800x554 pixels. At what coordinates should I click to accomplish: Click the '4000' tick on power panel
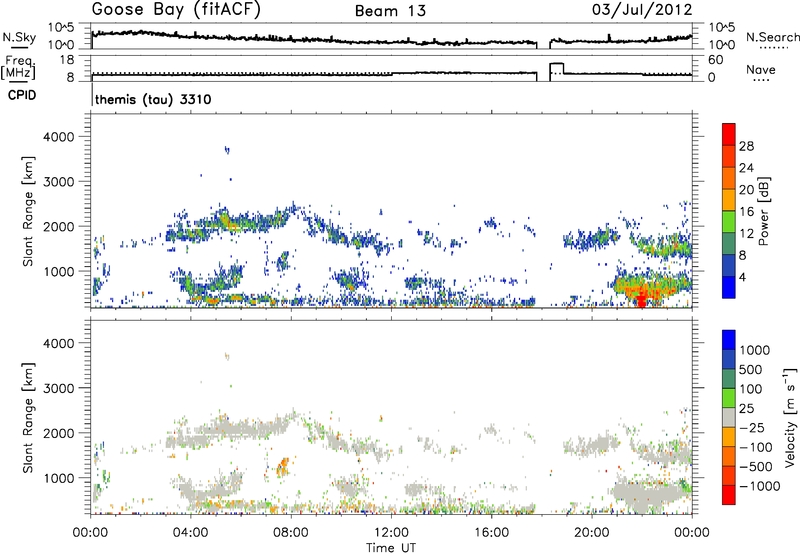pyautogui.click(x=58, y=137)
